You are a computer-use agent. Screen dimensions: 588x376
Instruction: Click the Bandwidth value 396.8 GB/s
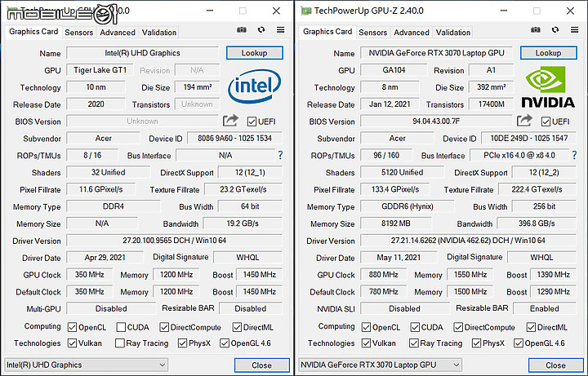tap(537, 223)
